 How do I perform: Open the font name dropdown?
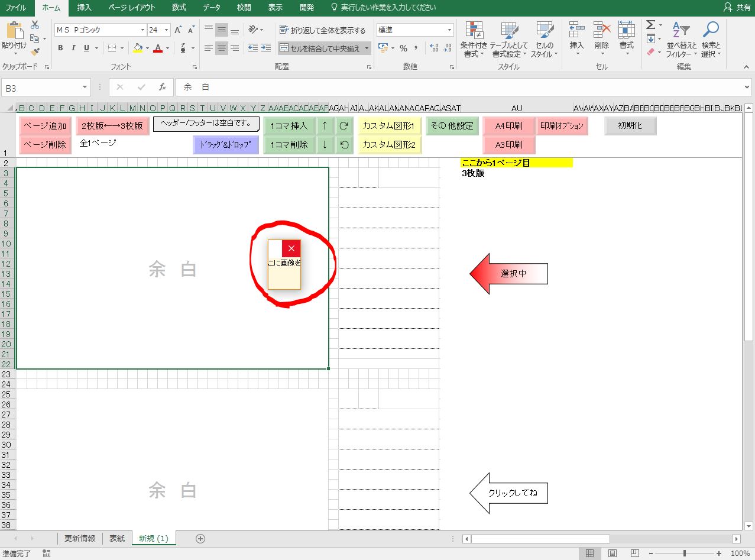142,30
